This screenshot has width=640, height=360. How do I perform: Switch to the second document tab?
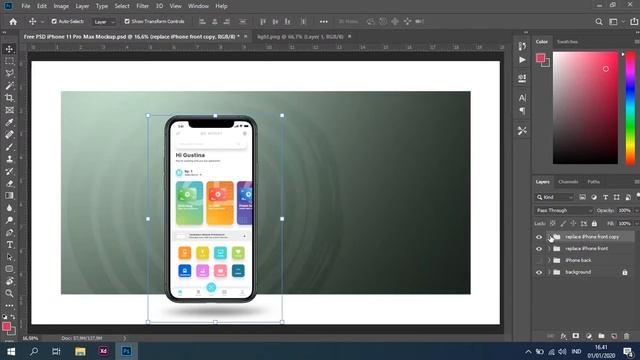coord(300,36)
